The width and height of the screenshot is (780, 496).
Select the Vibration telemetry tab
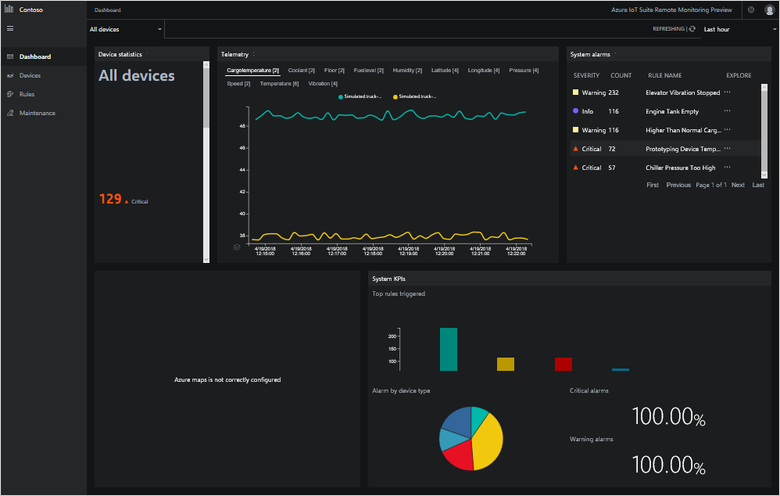pyautogui.click(x=323, y=84)
